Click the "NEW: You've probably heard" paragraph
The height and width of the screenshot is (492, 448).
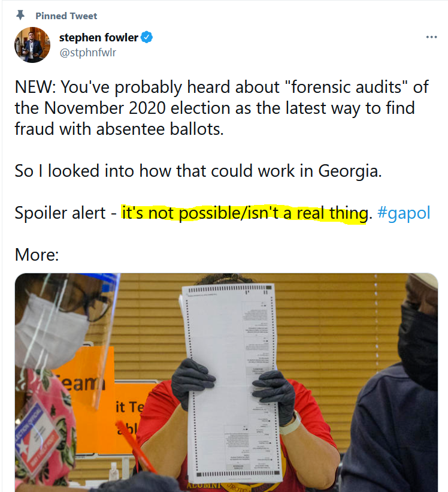(222, 108)
